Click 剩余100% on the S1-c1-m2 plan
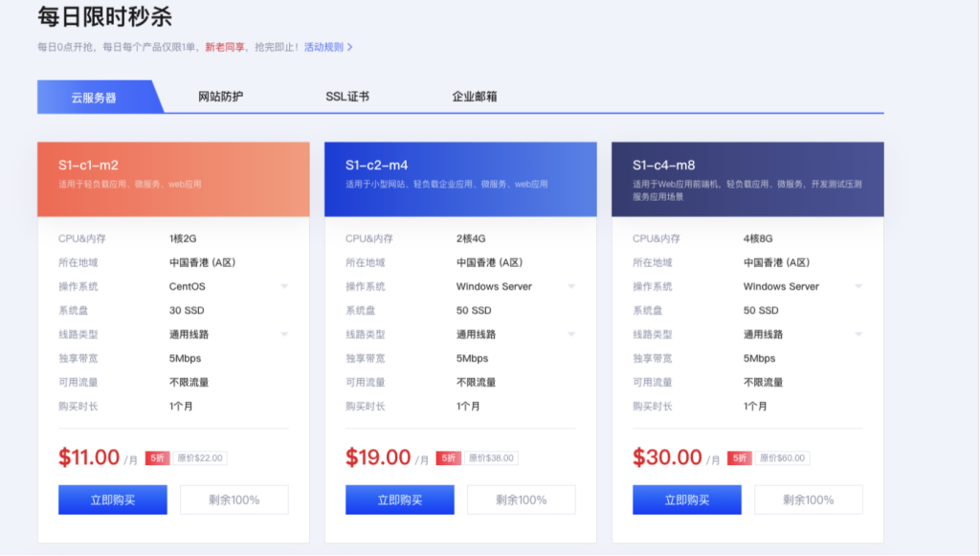 pyautogui.click(x=234, y=499)
